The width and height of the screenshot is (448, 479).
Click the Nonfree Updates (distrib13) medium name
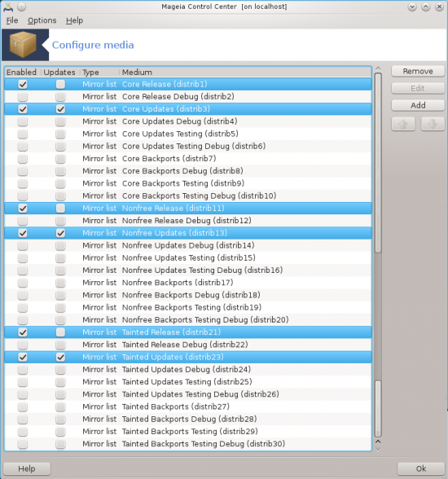point(174,233)
